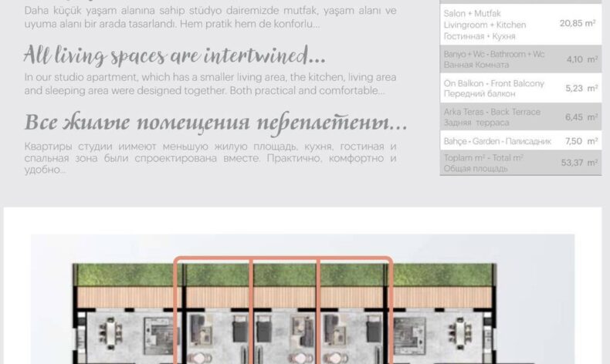Select the Toplam Total m² row
610x364 pixels.
(x=520, y=162)
